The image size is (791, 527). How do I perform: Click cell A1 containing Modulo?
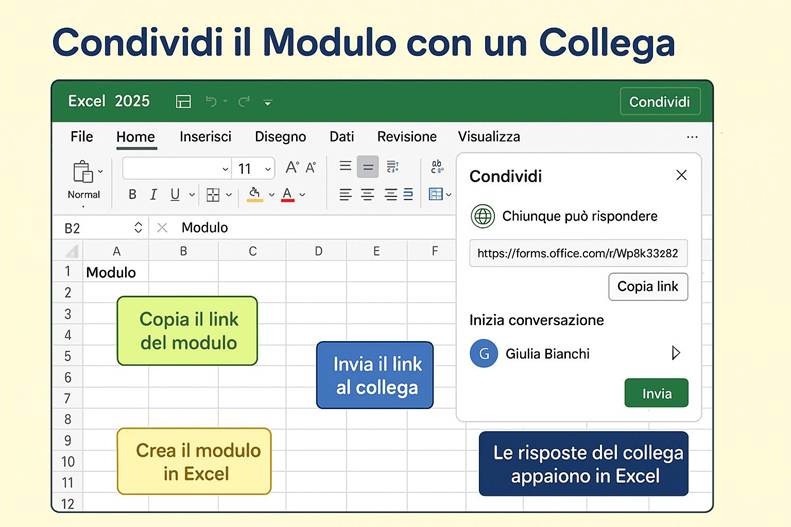point(116,272)
